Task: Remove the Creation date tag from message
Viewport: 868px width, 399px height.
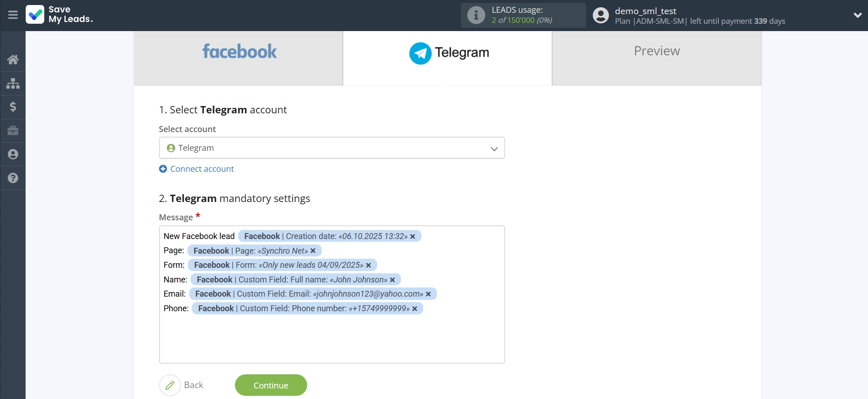Action: (x=413, y=236)
